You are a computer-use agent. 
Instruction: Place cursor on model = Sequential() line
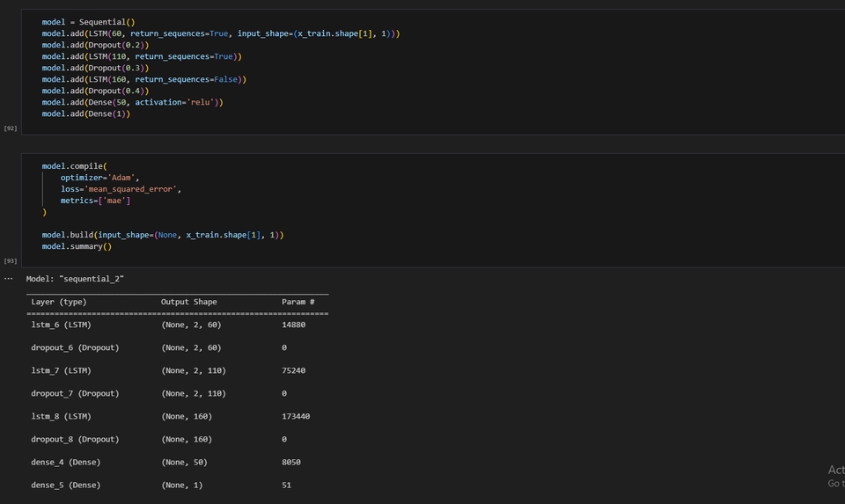pyautogui.click(x=88, y=22)
